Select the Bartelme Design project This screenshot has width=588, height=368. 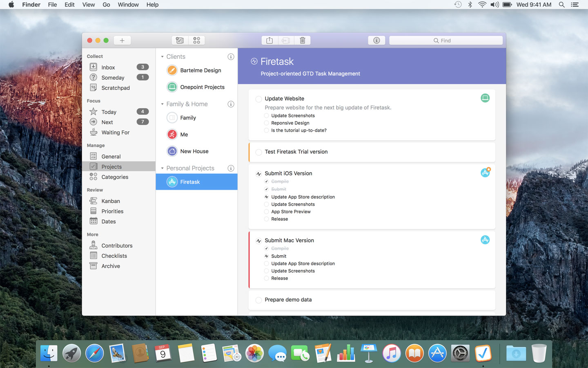[x=196, y=70]
